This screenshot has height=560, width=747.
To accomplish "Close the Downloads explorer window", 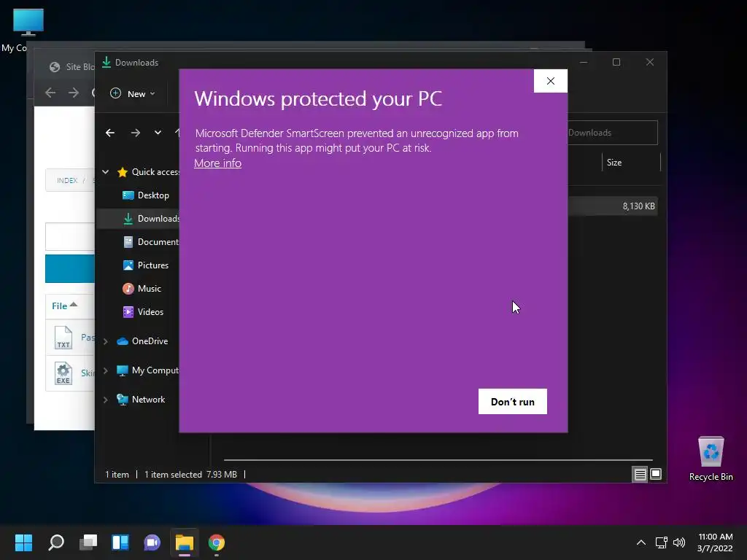I will tap(650, 63).
